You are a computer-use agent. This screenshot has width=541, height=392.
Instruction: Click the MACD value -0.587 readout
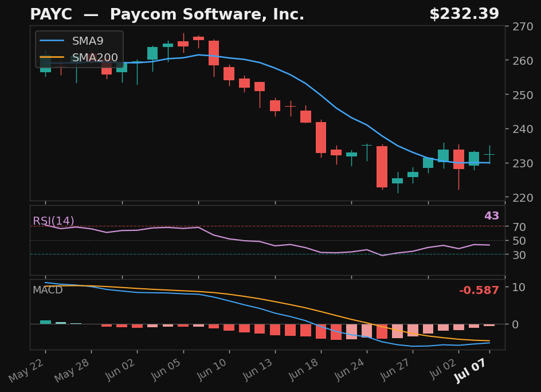coord(479,290)
